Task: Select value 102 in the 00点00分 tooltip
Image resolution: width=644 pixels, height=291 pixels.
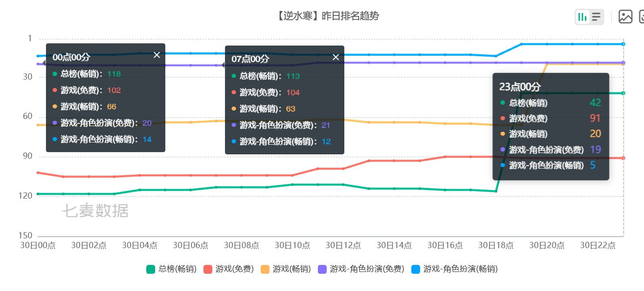Action: pyautogui.click(x=114, y=90)
